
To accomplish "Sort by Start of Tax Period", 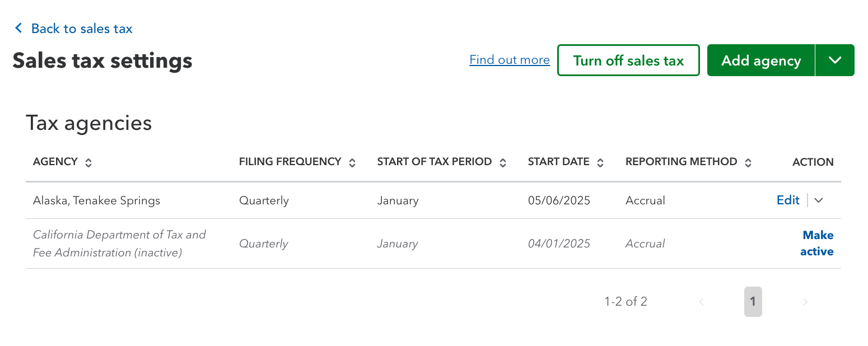I will click(503, 162).
